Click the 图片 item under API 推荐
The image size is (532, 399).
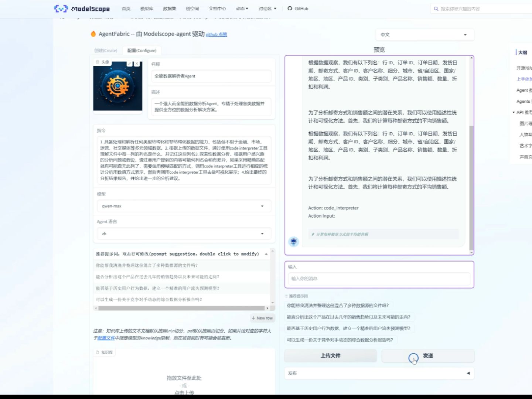click(526, 123)
